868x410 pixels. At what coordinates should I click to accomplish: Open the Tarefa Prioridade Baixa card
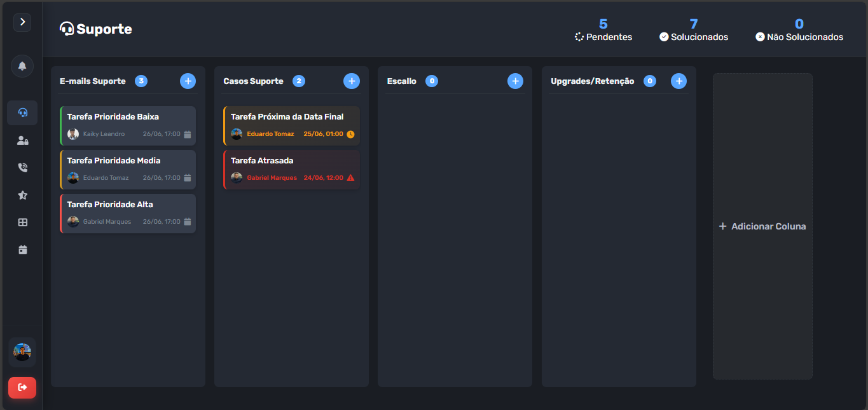[x=128, y=126]
